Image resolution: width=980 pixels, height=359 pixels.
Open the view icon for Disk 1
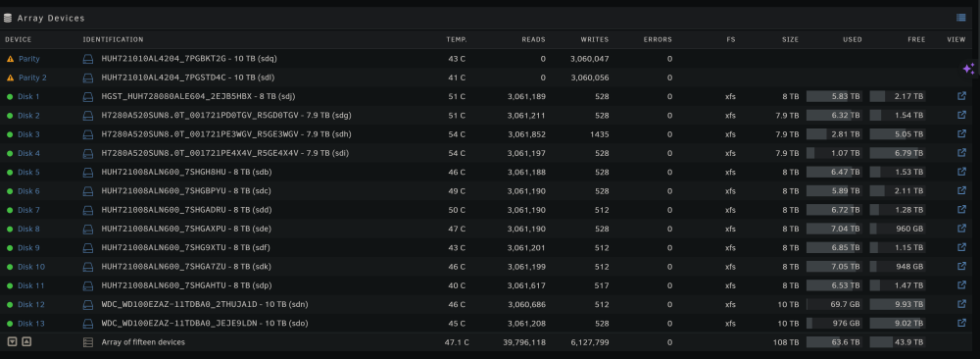click(961, 96)
